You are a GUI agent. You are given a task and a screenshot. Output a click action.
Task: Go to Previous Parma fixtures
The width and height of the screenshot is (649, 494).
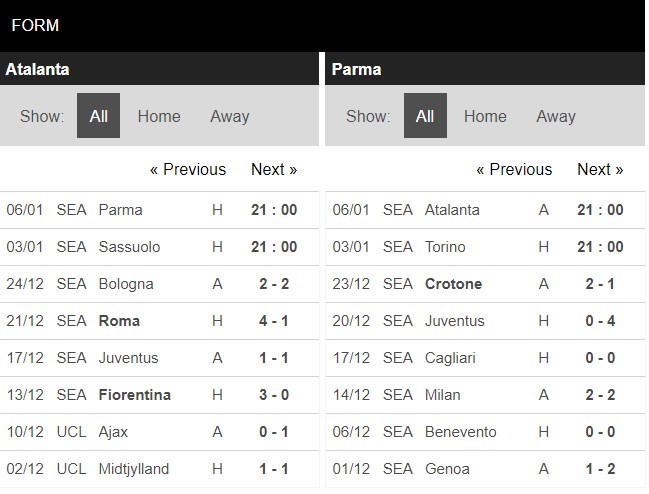point(514,169)
